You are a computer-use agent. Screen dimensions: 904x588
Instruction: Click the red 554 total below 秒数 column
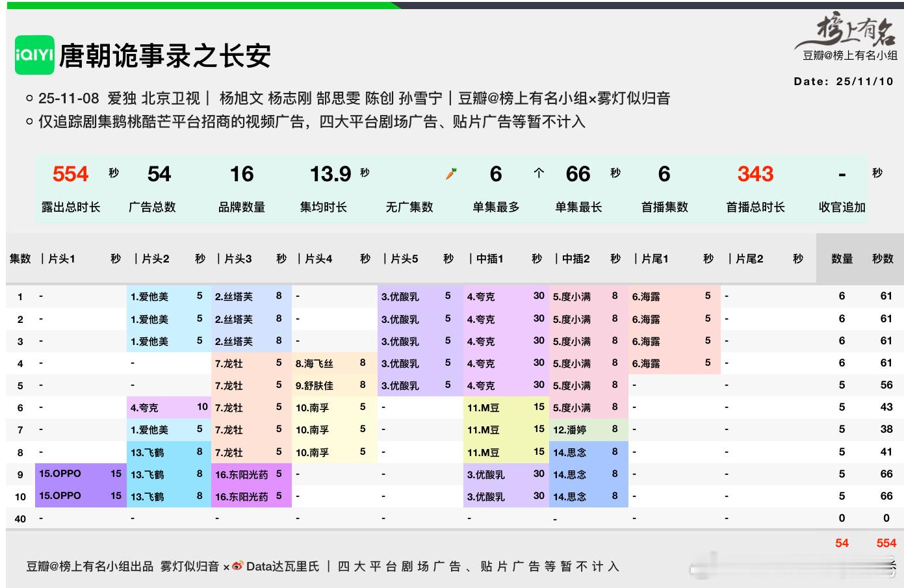coord(886,543)
